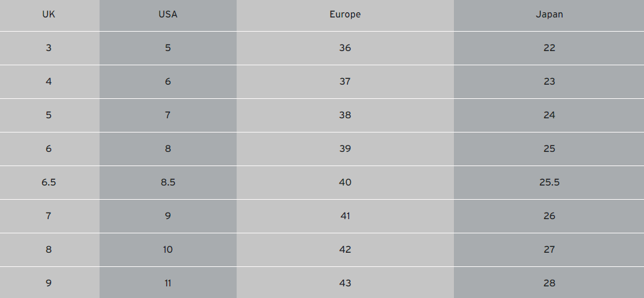Click UK size 3 cell
Image resolution: width=644 pixels, height=298 pixels.
click(48, 48)
